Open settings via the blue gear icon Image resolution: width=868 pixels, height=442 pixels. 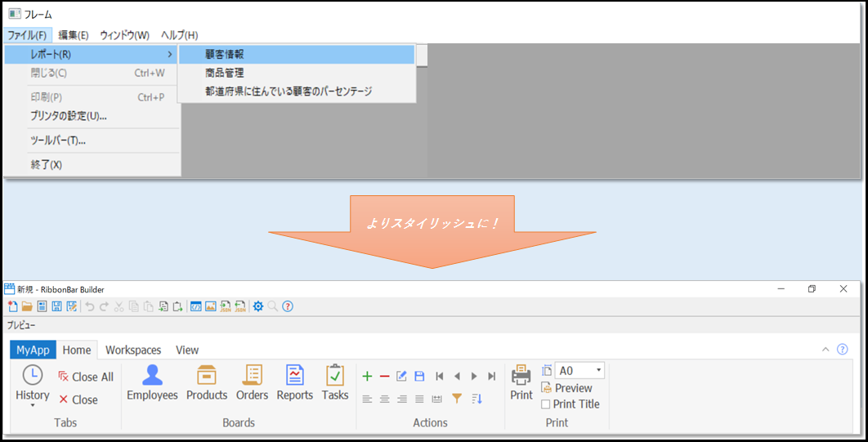pos(257,306)
